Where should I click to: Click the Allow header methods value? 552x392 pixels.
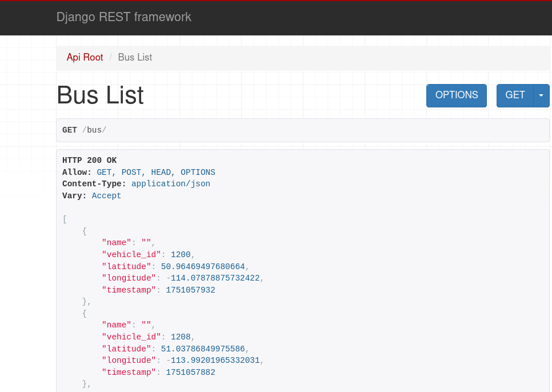155,172
